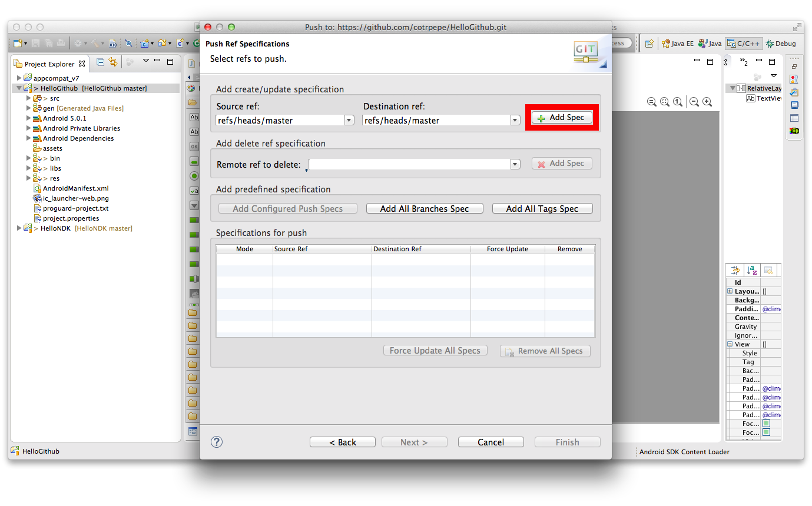The image size is (812, 506).
Task: Click the Add Spec button with green plus
Action: [x=562, y=118]
